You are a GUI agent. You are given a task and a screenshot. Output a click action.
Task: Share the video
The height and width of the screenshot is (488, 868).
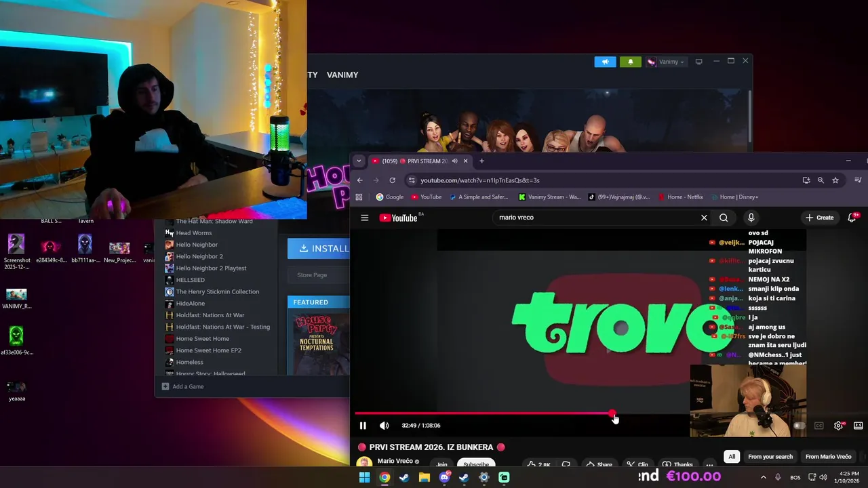click(x=599, y=464)
